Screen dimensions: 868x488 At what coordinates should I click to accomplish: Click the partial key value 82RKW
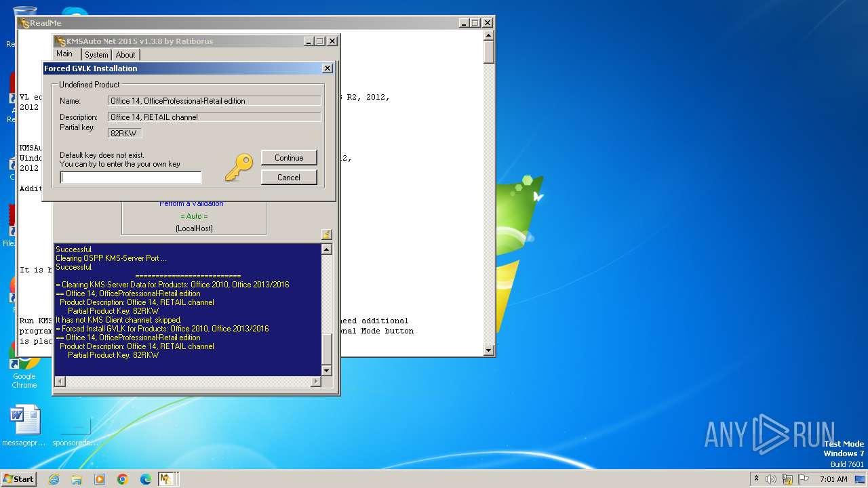[124, 133]
